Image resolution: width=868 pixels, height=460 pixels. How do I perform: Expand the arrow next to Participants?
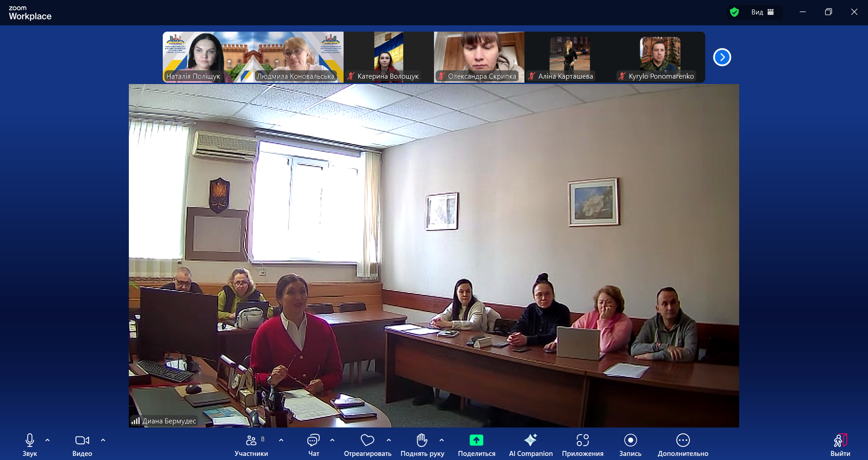pyautogui.click(x=281, y=440)
